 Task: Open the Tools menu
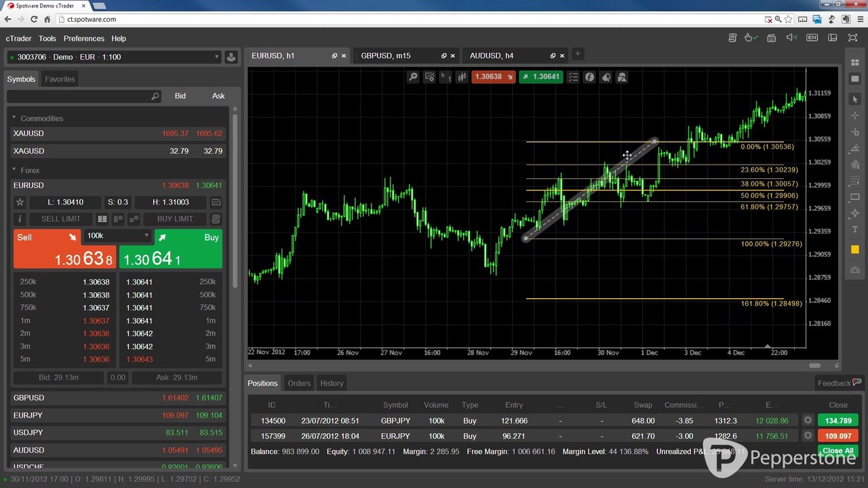(x=47, y=39)
